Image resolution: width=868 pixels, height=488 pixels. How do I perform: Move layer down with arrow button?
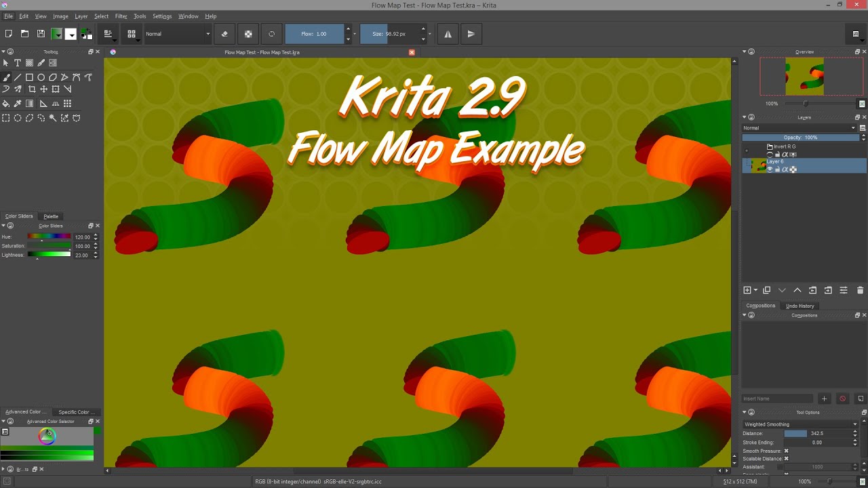point(782,290)
